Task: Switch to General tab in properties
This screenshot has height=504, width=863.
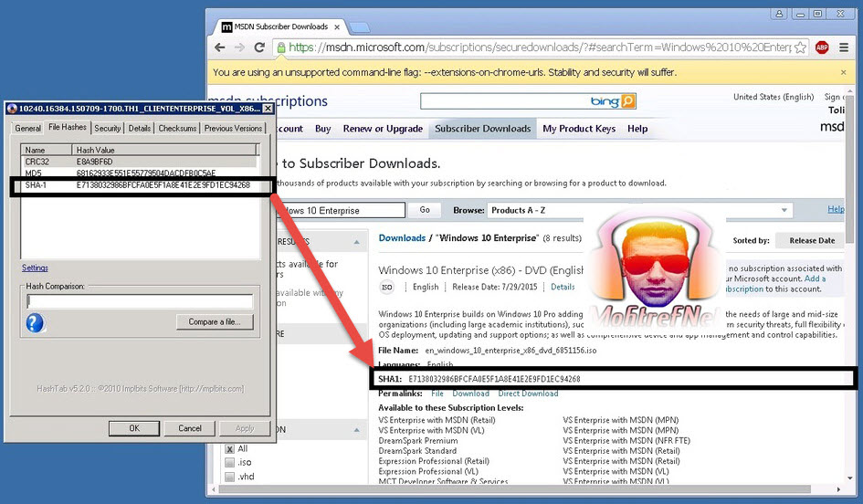Action: [28, 128]
